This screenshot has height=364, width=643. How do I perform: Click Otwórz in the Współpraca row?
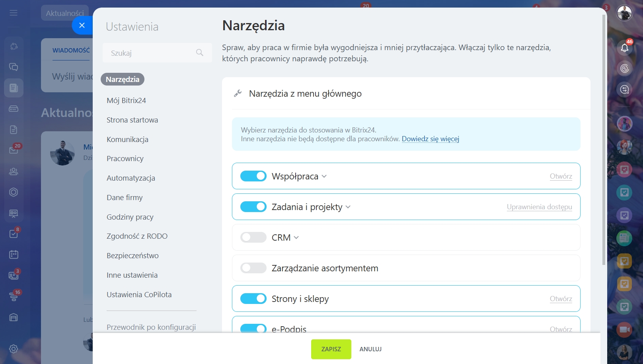[x=561, y=176]
